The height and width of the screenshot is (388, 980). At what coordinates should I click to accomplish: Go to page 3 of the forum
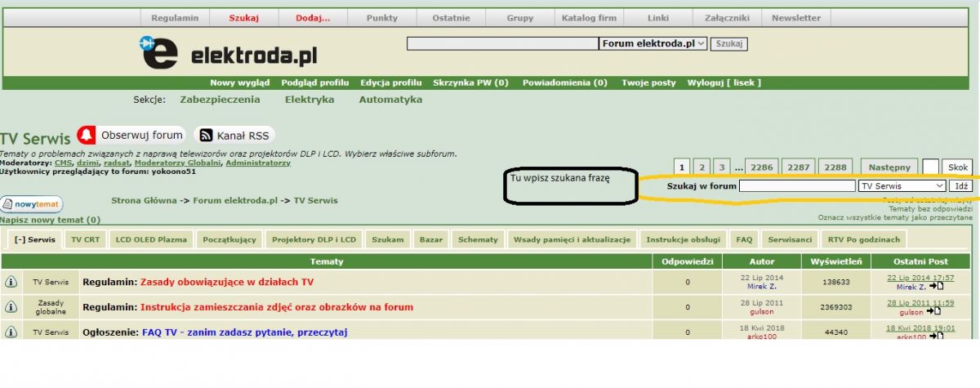[x=722, y=167]
